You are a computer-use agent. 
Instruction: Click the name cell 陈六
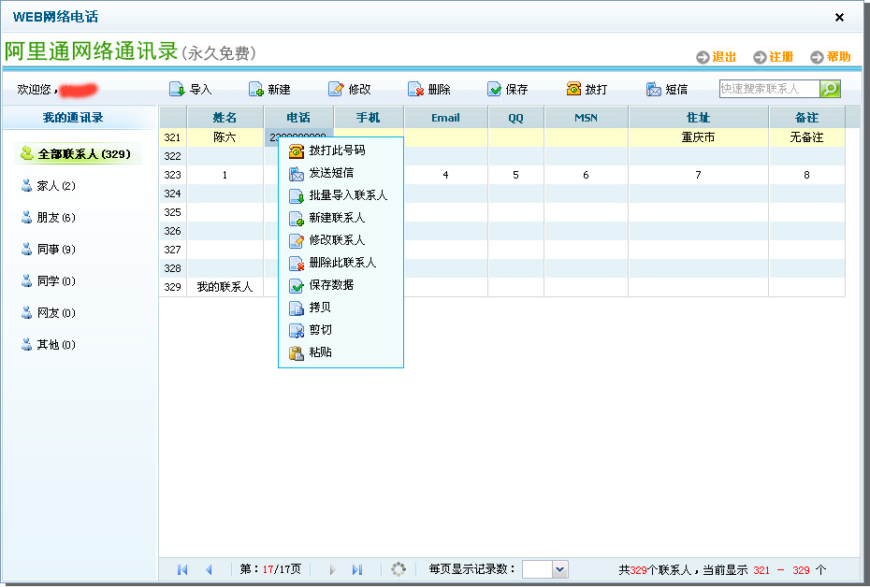pos(225,137)
